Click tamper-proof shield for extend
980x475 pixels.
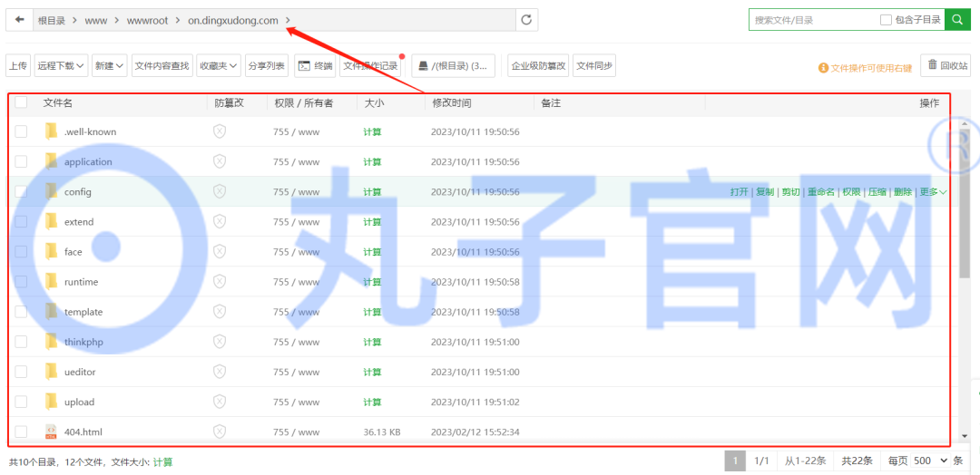220,221
